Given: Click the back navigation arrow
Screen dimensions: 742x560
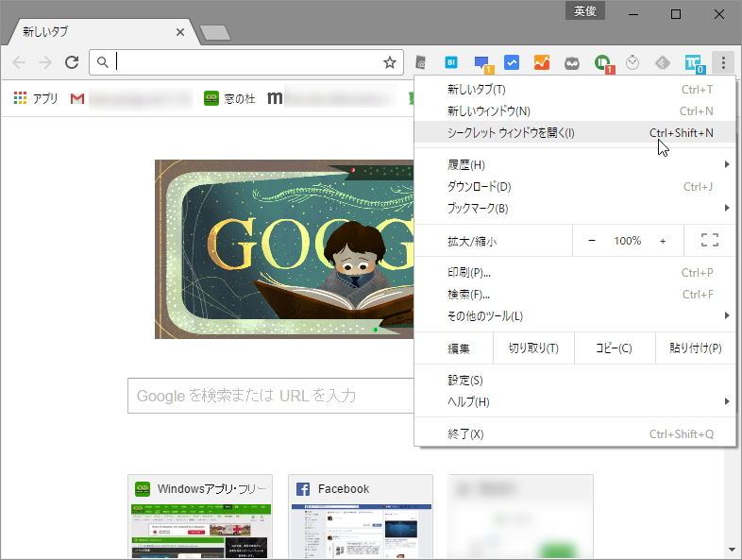Looking at the screenshot, I should (x=19, y=62).
